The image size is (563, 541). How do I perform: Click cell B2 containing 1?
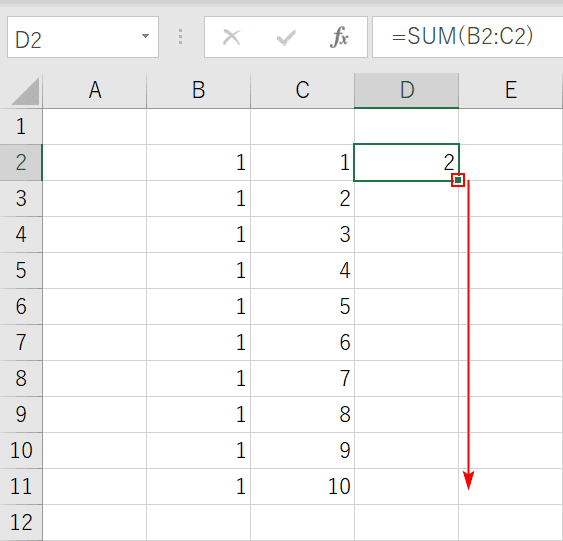click(199, 162)
